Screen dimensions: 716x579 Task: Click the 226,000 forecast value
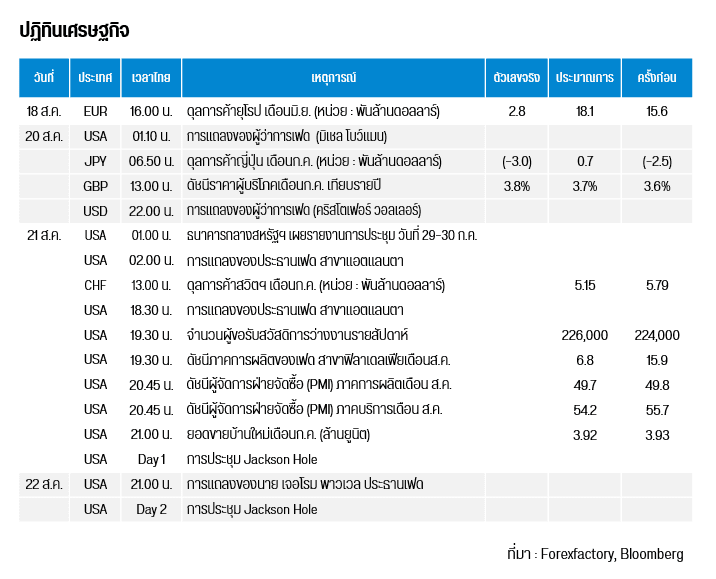(x=585, y=335)
